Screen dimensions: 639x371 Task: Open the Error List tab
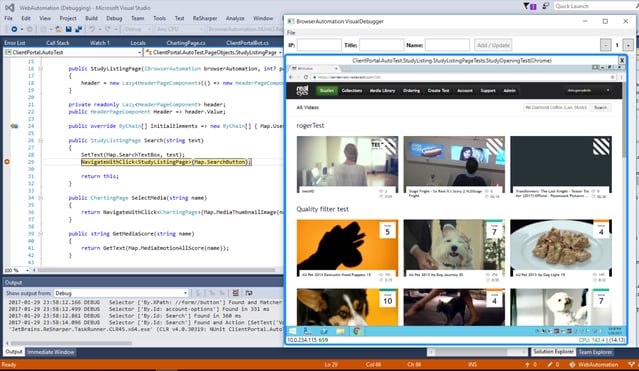click(x=15, y=43)
